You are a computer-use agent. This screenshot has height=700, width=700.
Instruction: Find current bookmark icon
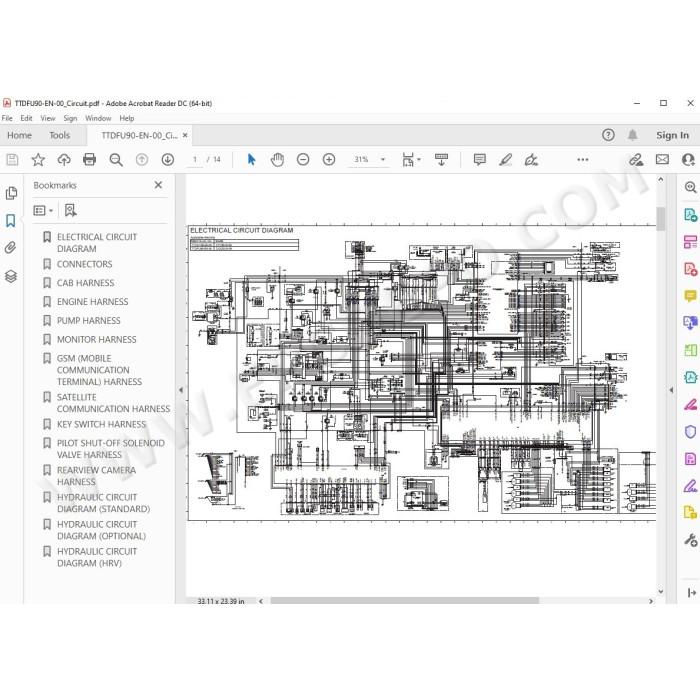pos(70,210)
